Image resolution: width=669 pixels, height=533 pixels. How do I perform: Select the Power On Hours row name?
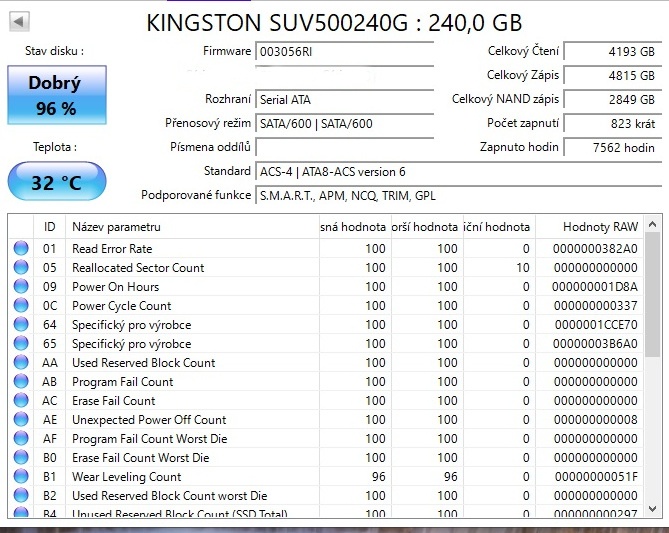[115, 286]
